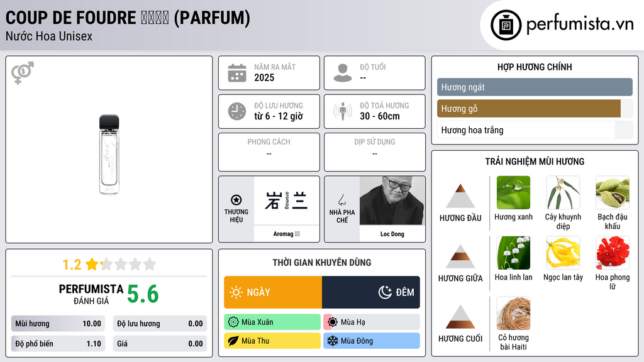Click the Hương đầu pyramid icon
Viewport: 644px width, 362px height.
coord(460,196)
